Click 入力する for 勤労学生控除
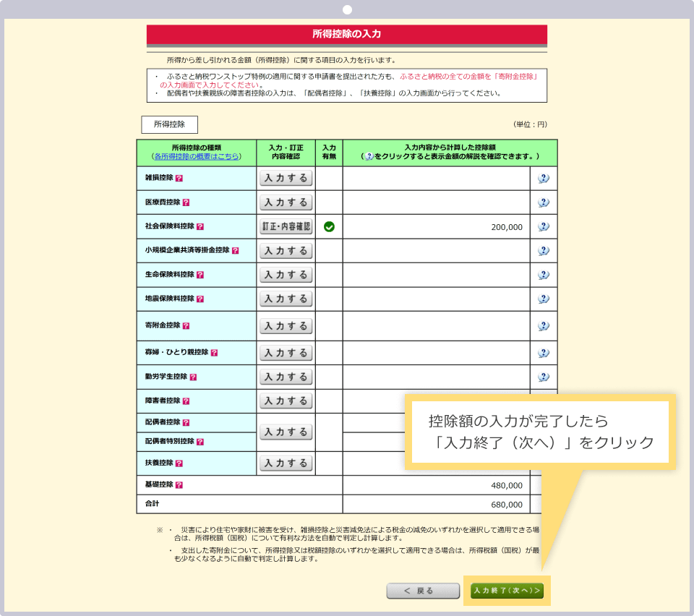 (x=286, y=377)
